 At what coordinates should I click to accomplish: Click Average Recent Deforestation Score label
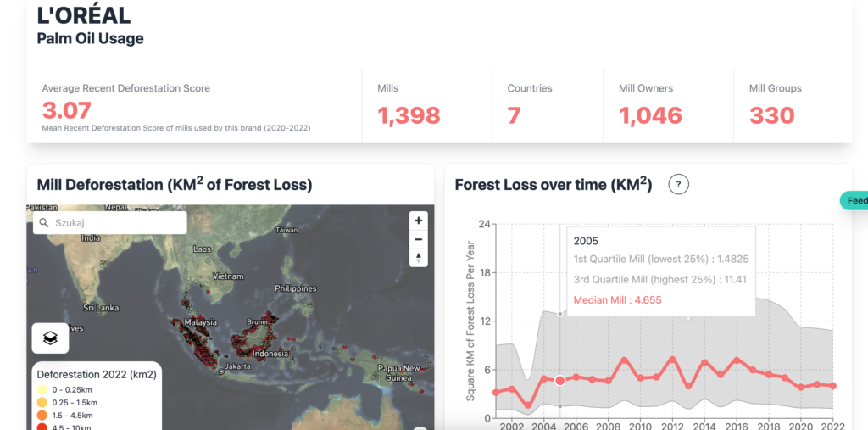click(x=126, y=88)
